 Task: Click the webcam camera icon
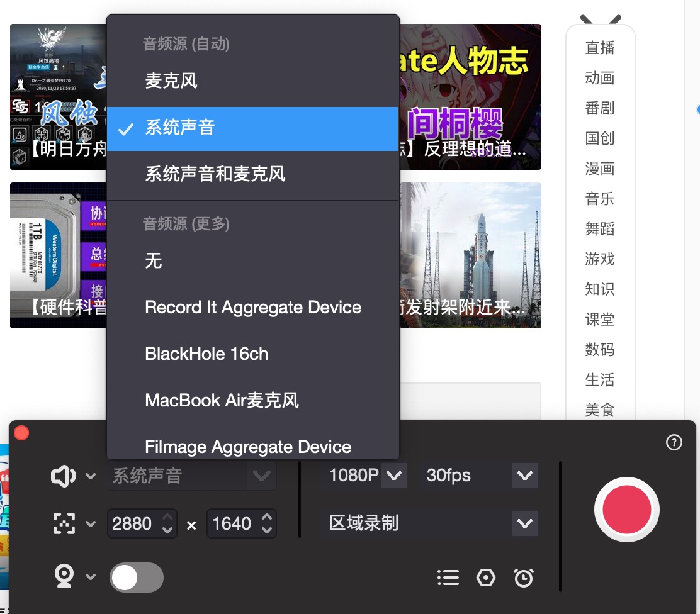coord(64,576)
